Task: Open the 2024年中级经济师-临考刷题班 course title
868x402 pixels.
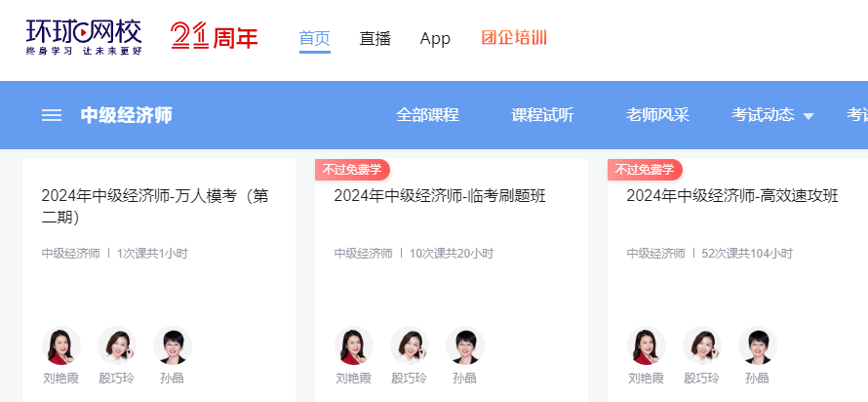Action: click(439, 196)
